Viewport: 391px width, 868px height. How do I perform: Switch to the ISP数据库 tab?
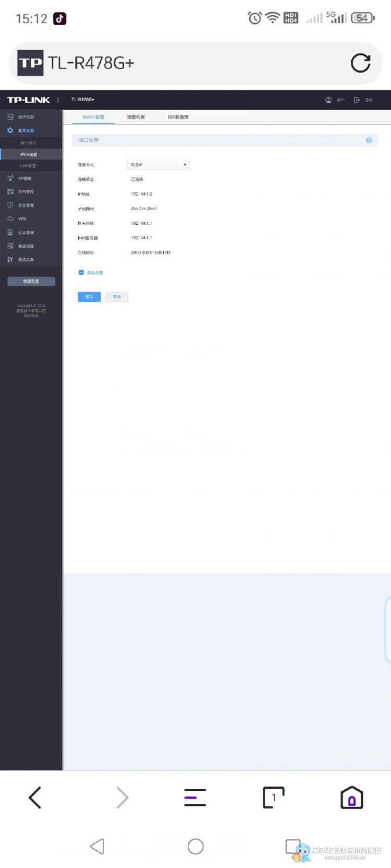(x=178, y=117)
